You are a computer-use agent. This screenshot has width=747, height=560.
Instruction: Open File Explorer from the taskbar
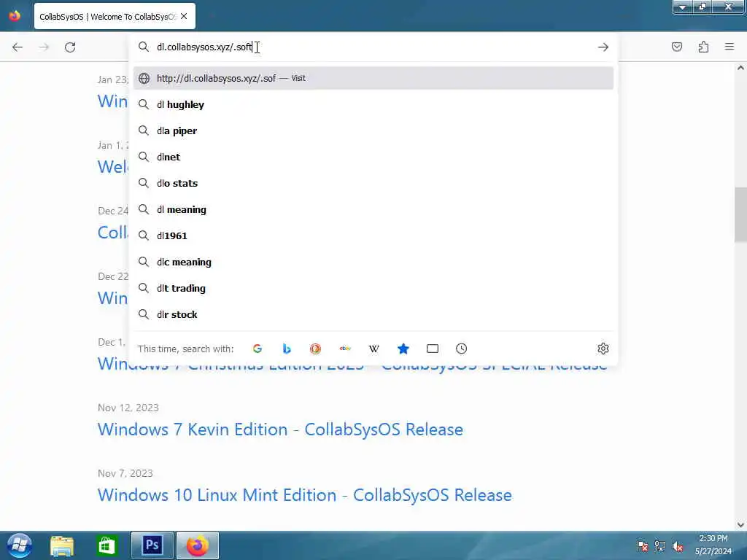[x=62, y=546]
